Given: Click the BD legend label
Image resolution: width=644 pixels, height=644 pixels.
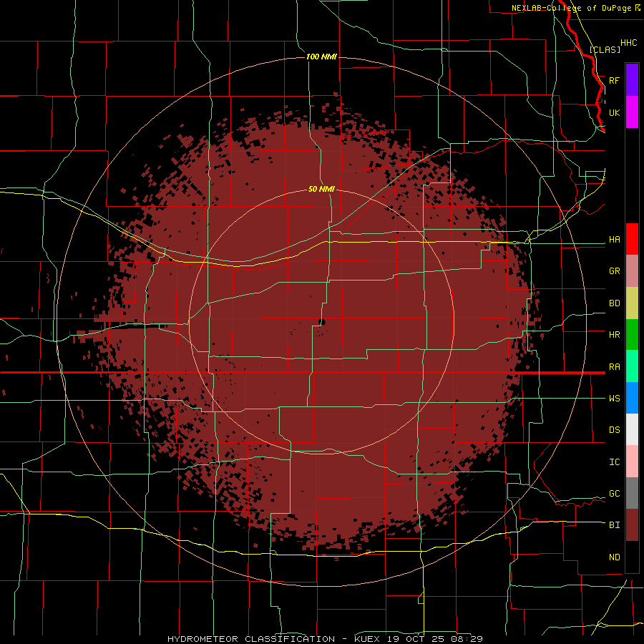Looking at the screenshot, I should coord(614,303).
